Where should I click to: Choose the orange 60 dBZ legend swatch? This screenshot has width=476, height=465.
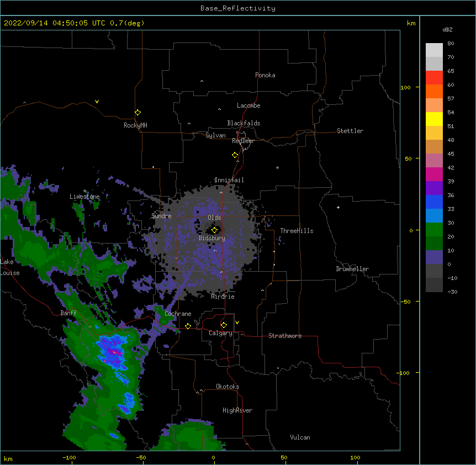434,91
